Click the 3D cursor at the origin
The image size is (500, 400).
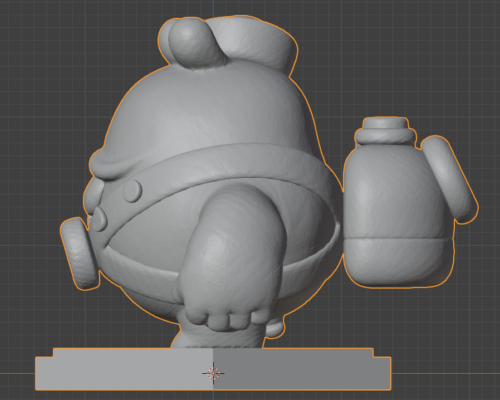point(213,373)
